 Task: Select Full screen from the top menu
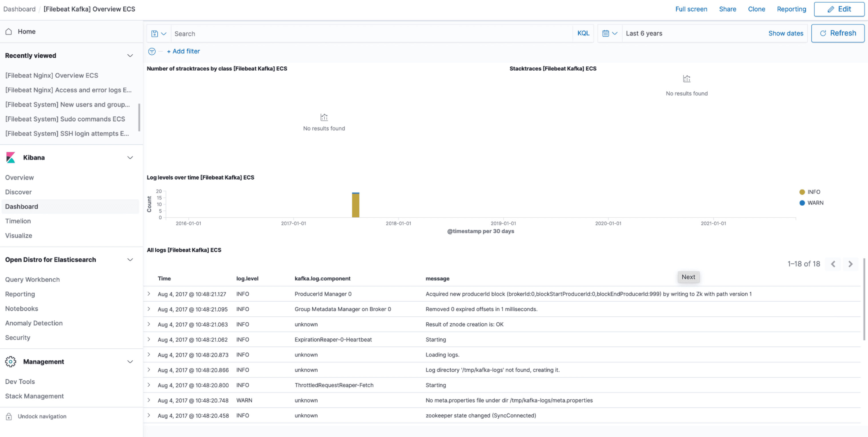click(691, 9)
